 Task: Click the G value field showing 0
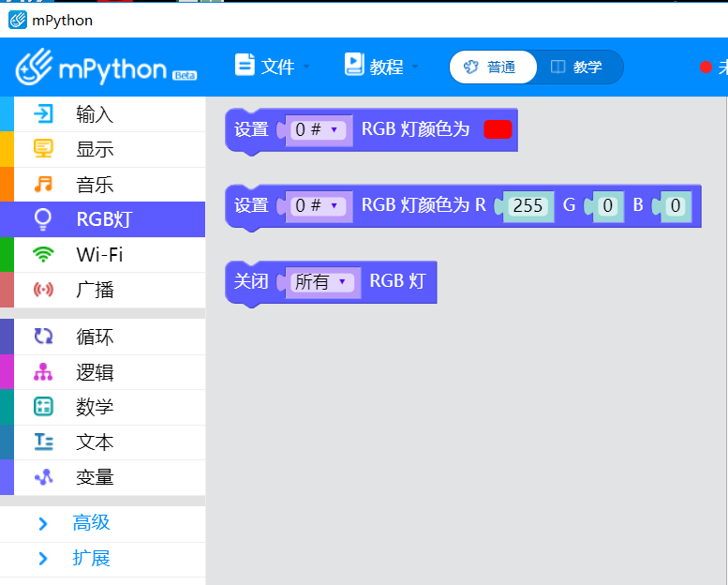pyautogui.click(x=607, y=206)
